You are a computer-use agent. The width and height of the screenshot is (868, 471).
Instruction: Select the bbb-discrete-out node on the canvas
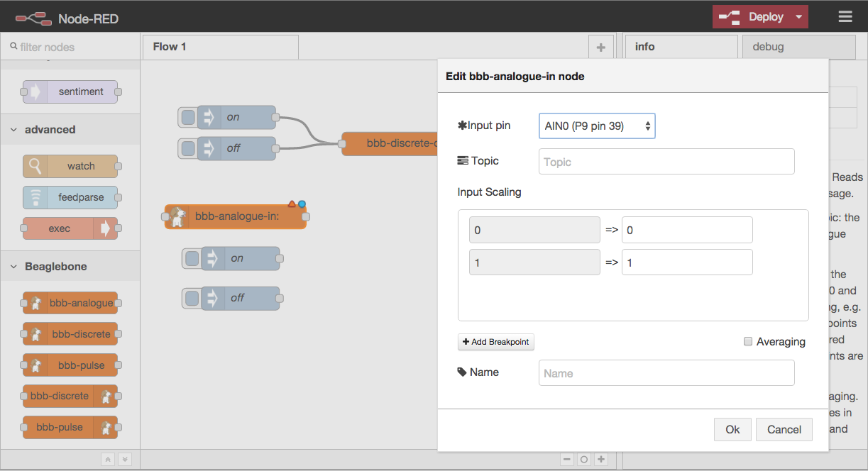pos(390,143)
